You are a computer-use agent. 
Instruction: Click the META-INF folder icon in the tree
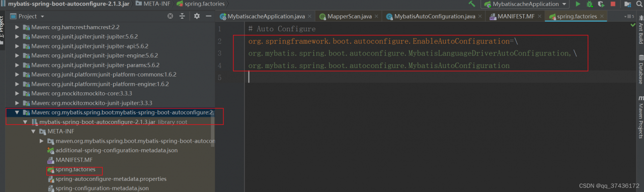[42, 132]
